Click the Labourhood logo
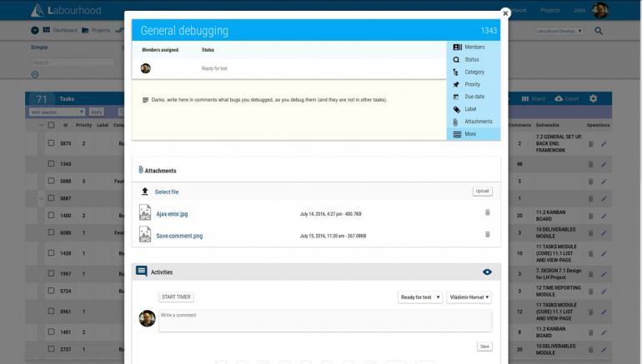The height and width of the screenshot is (364, 642). click(x=67, y=10)
